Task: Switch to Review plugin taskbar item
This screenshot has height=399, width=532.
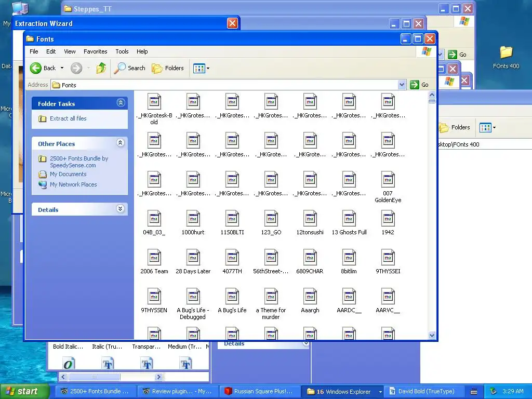Action: [x=178, y=391]
